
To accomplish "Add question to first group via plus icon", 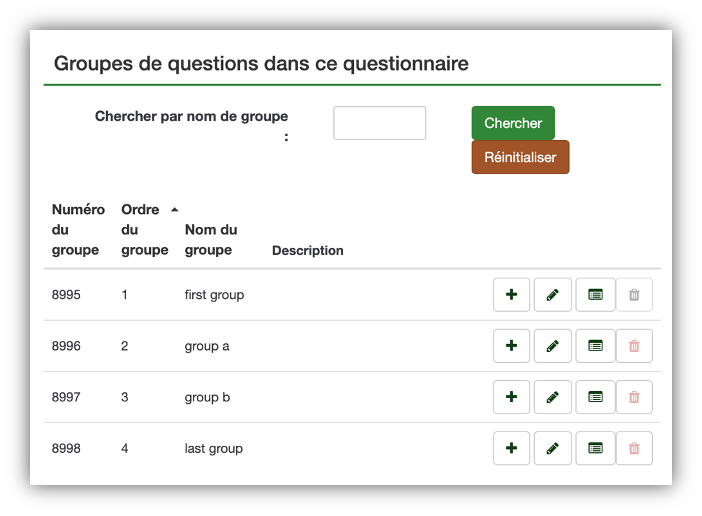I will point(511,294).
